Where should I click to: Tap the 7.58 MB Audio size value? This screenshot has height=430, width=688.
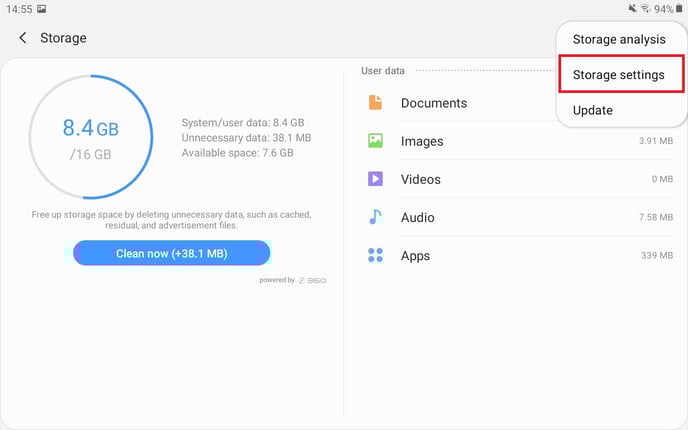(656, 217)
